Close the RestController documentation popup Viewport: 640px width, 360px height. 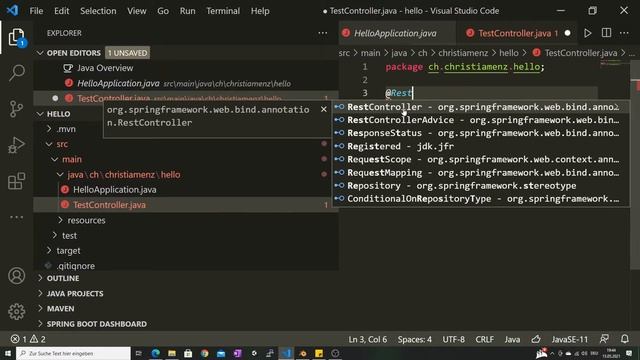point(324,109)
